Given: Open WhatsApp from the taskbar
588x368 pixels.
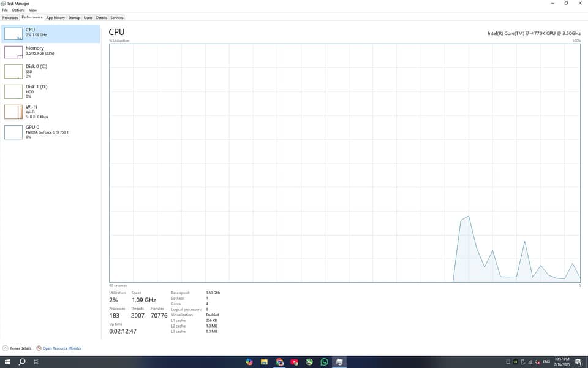Looking at the screenshot, I should tap(324, 362).
